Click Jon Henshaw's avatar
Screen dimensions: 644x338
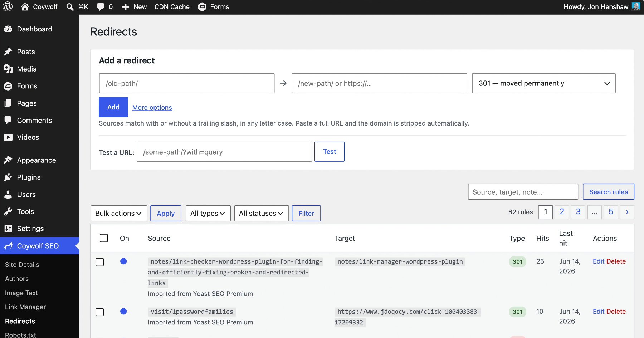[x=636, y=6]
